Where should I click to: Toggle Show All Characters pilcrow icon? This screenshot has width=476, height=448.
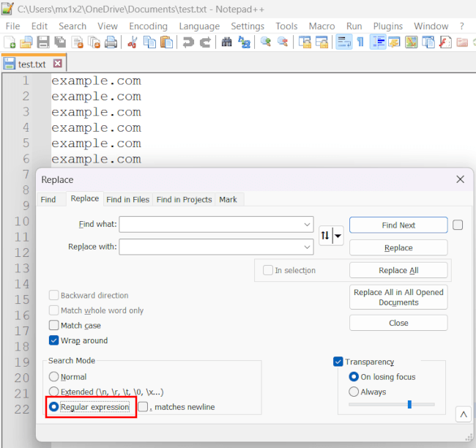(360, 42)
